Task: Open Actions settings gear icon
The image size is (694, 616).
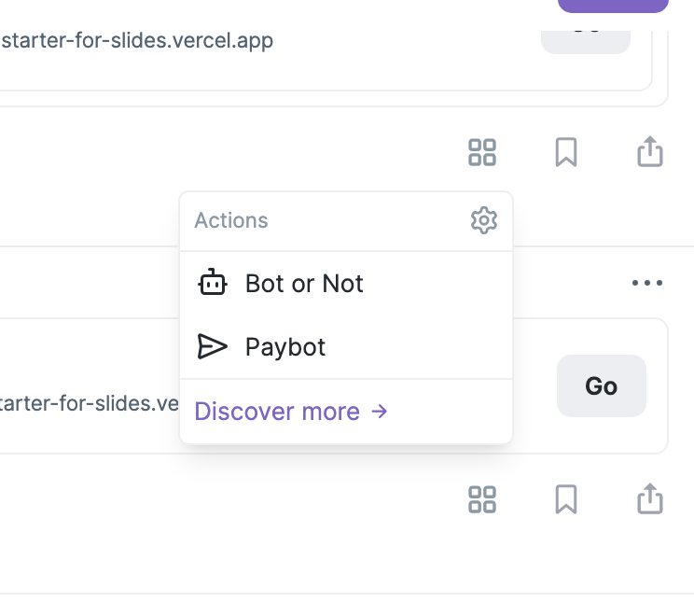Action: [x=484, y=220]
